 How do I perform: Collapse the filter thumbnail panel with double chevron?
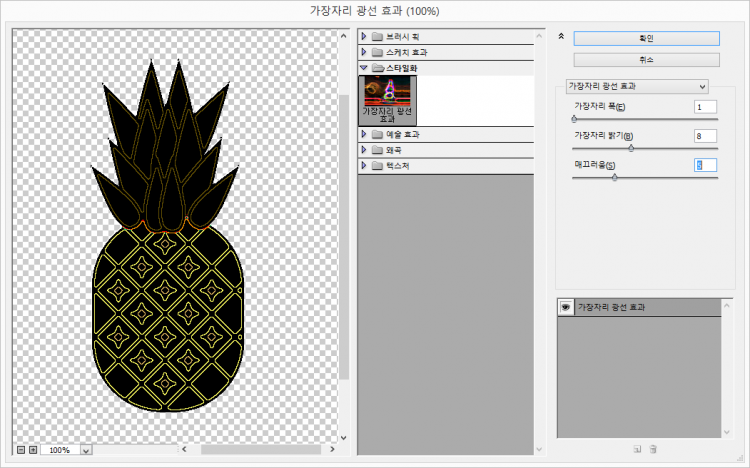561,36
